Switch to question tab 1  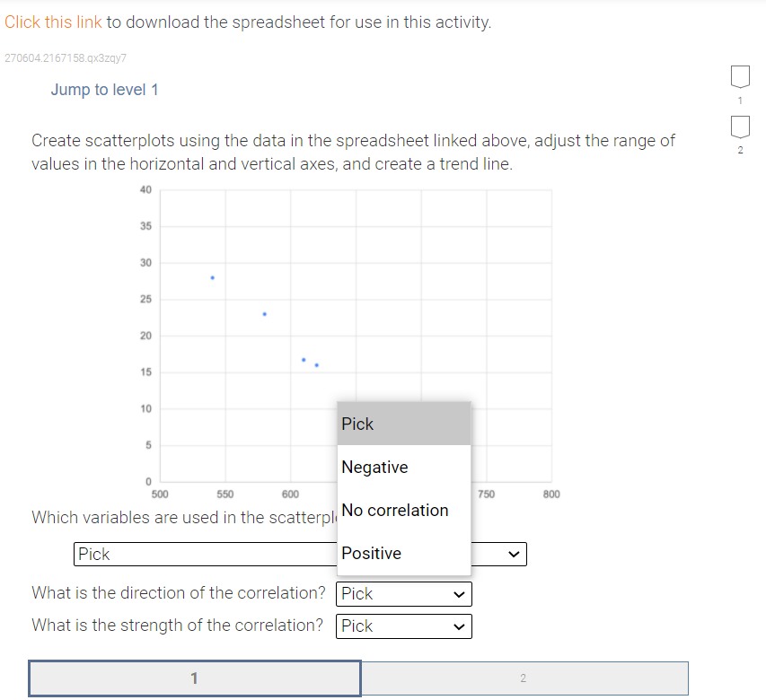click(x=194, y=678)
